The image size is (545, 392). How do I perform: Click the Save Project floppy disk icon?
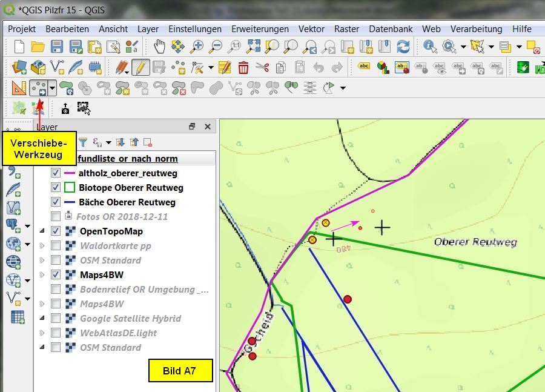click(x=57, y=47)
